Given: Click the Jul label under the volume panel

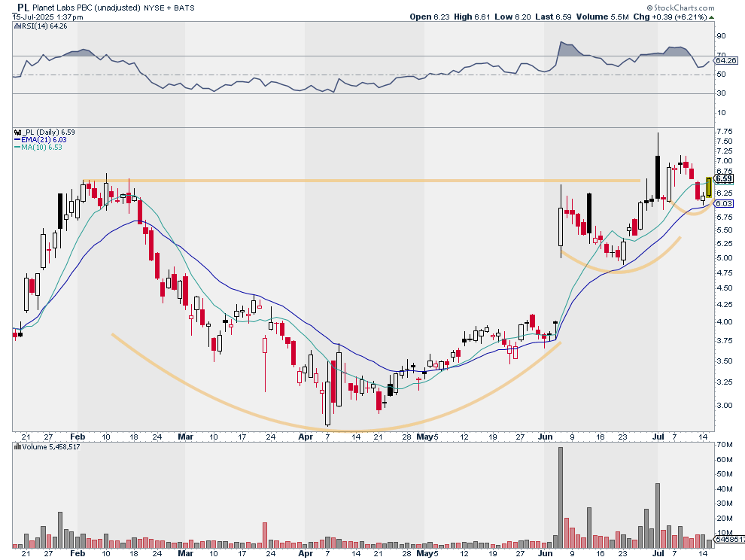Looking at the screenshot, I should point(658,553).
